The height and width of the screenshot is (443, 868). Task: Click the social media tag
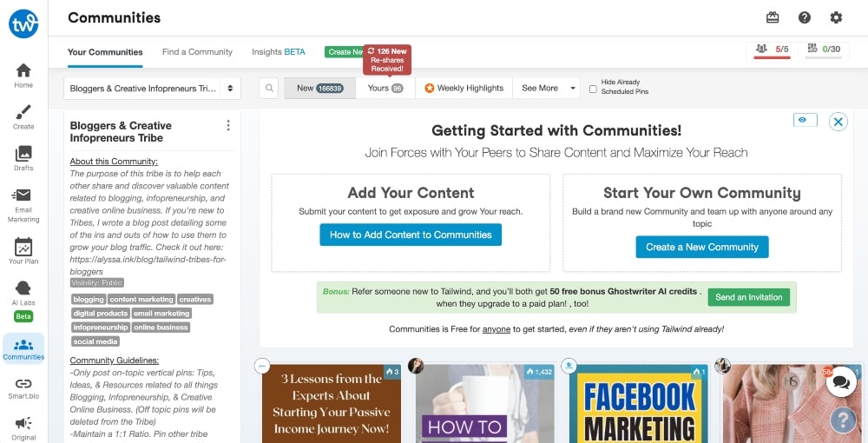(x=95, y=341)
